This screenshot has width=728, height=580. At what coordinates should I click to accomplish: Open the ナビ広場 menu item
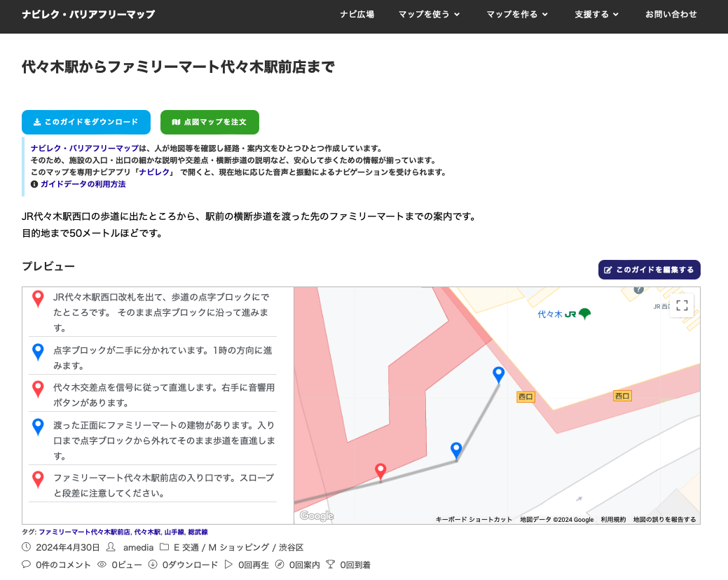(357, 14)
